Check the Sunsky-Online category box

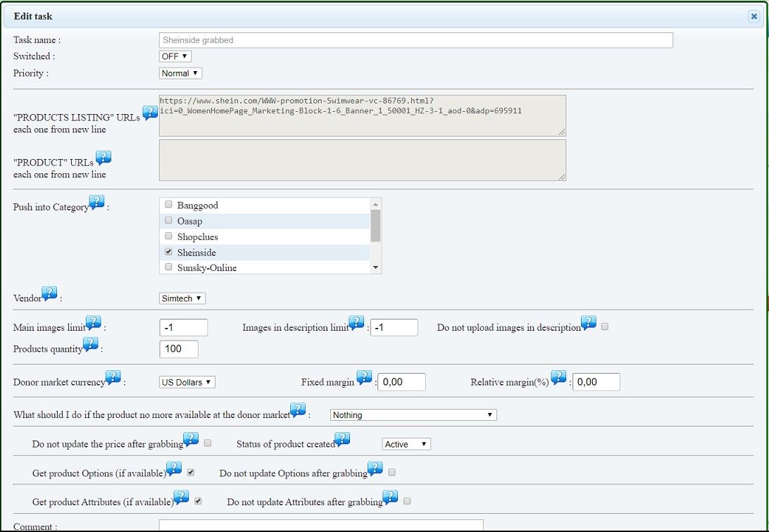(x=169, y=267)
